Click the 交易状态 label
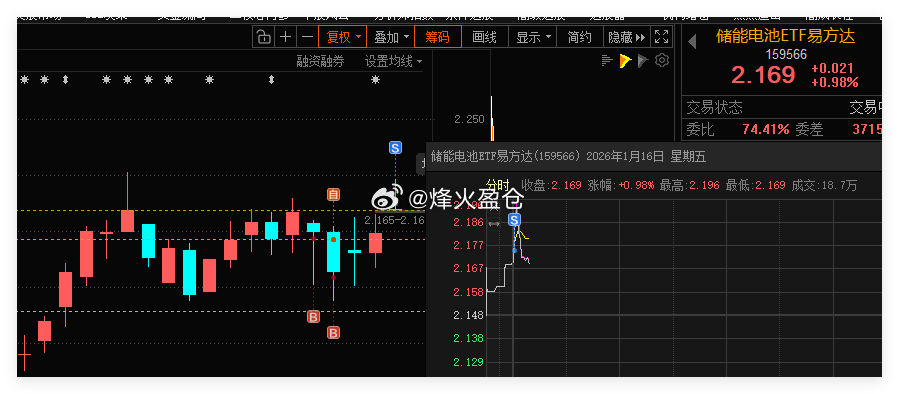This screenshot has width=899, height=394. click(x=714, y=107)
